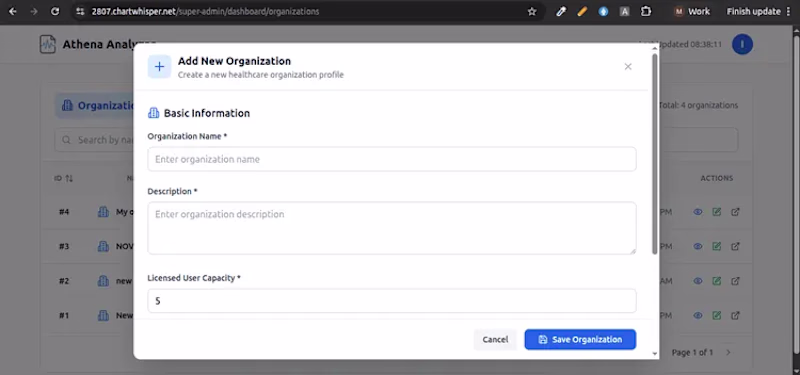The image size is (800, 375).
Task: Open organization #2 external link icon
Action: click(x=735, y=281)
